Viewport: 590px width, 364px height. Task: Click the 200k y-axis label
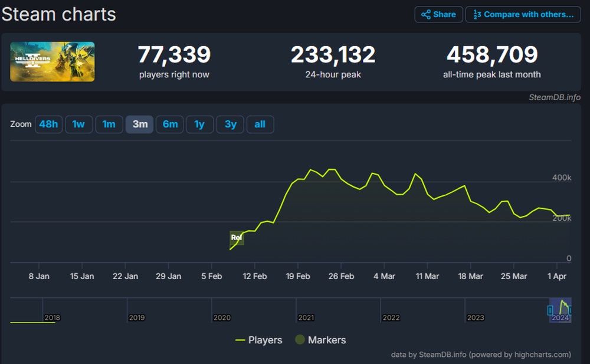pos(562,218)
